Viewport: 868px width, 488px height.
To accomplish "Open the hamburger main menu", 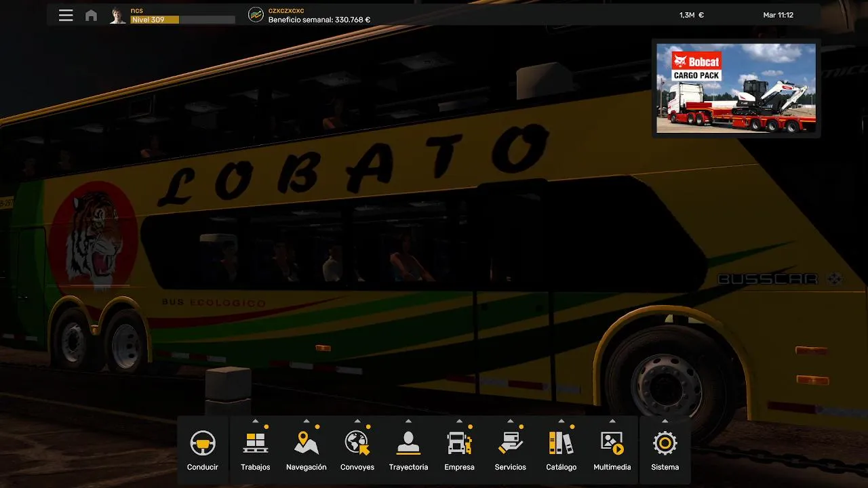I will [66, 15].
